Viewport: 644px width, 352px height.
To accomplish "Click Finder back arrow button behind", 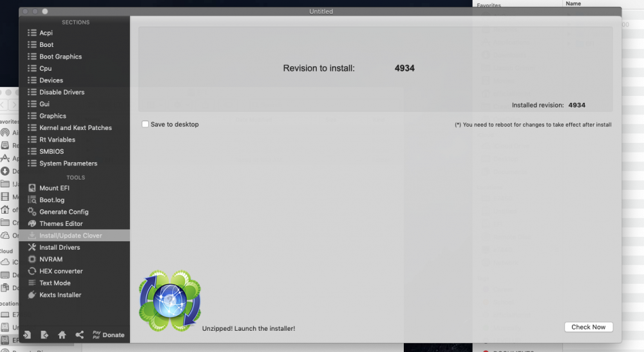I will pos(3,105).
